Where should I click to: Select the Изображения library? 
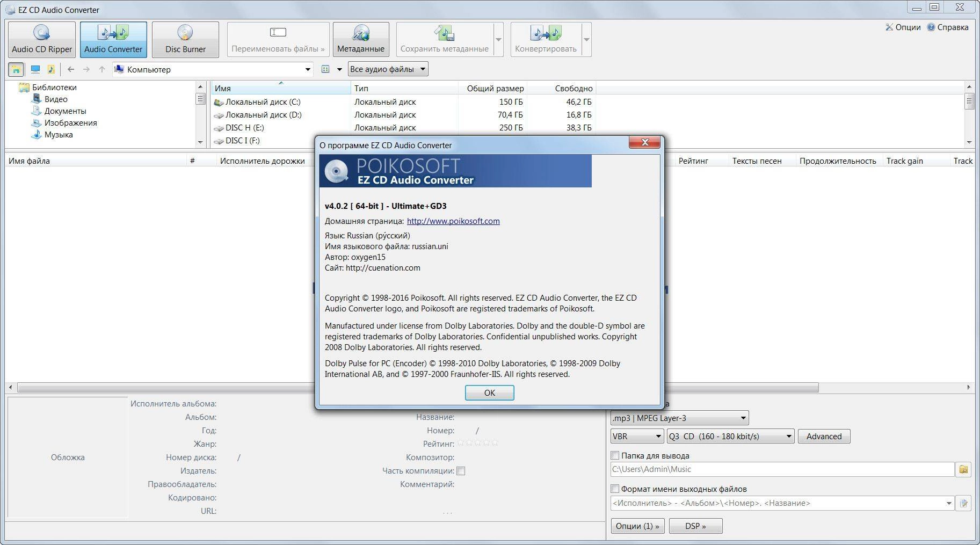[x=70, y=123]
